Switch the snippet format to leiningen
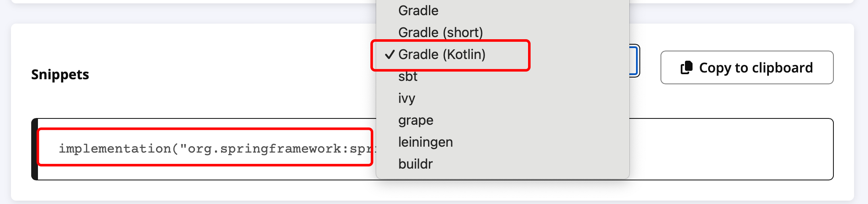The width and height of the screenshot is (868, 204). click(x=425, y=142)
